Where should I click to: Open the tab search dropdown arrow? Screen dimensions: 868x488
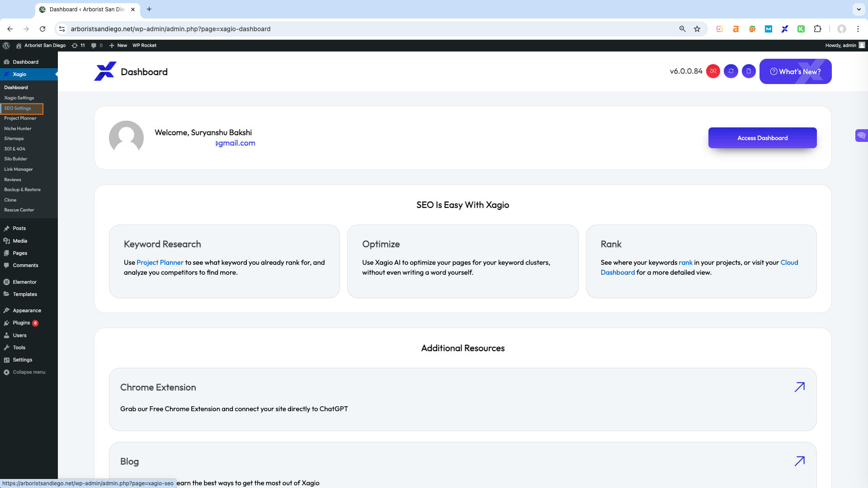pyautogui.click(x=859, y=9)
